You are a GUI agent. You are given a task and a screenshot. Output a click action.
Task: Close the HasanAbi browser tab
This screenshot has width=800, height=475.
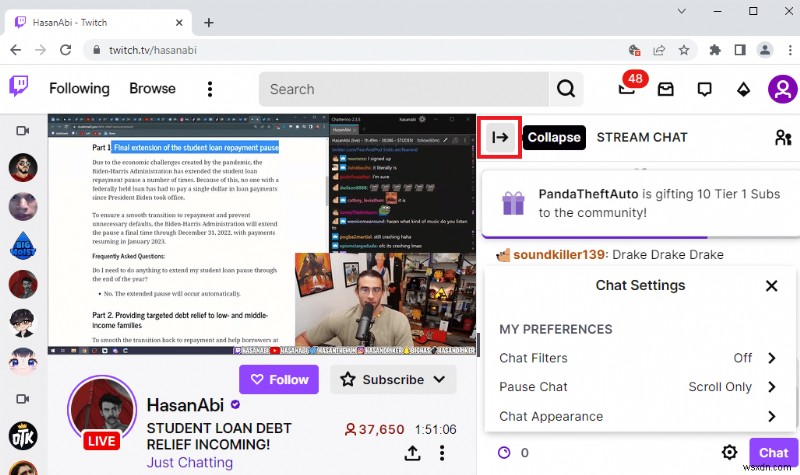[179, 23]
